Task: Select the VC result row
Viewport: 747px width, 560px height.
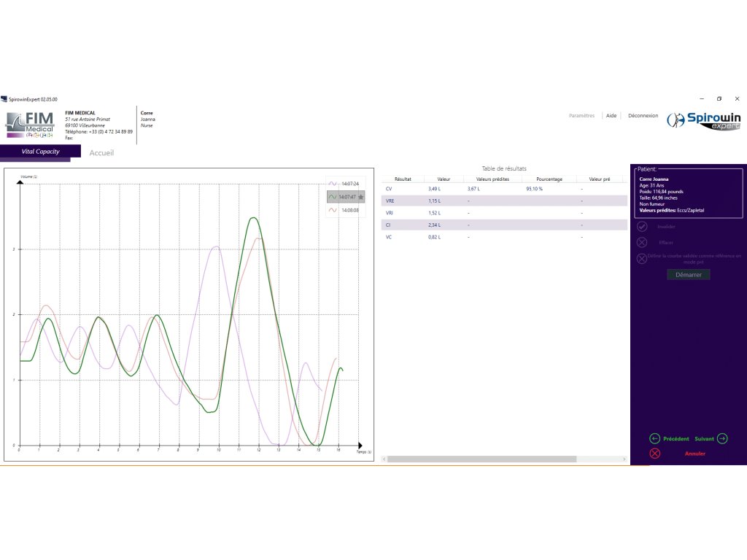Action: point(504,237)
